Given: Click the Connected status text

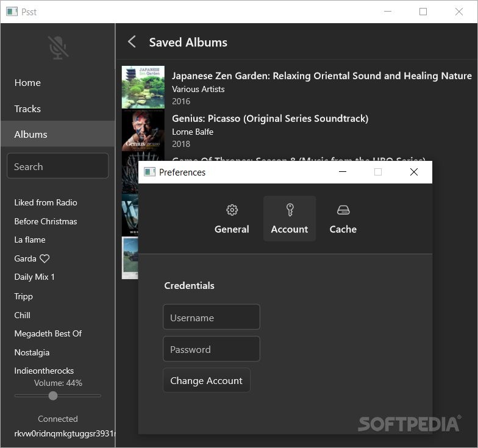Looking at the screenshot, I should (x=58, y=419).
